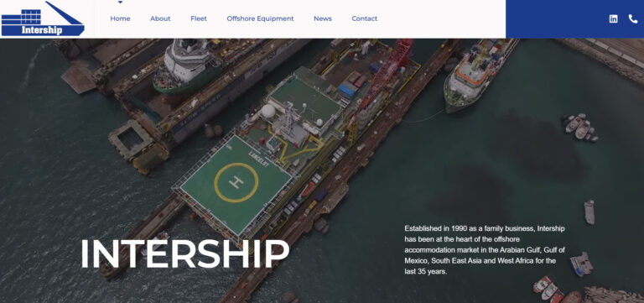Image resolution: width=644 pixels, height=303 pixels.
Task: Click the phone call icon
Action: (633, 18)
